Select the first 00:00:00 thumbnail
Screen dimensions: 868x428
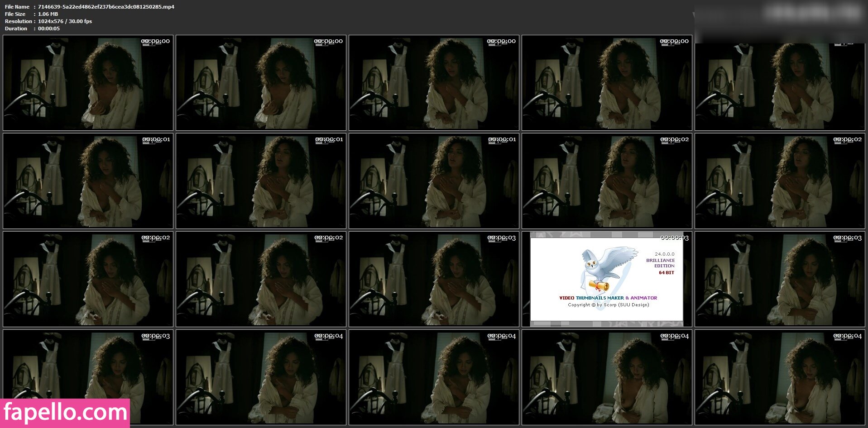tap(88, 83)
